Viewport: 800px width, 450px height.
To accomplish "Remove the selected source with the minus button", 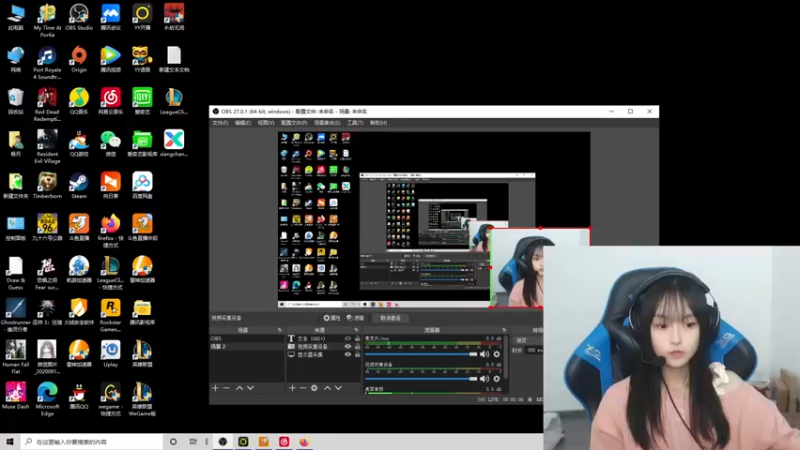I will click(303, 388).
